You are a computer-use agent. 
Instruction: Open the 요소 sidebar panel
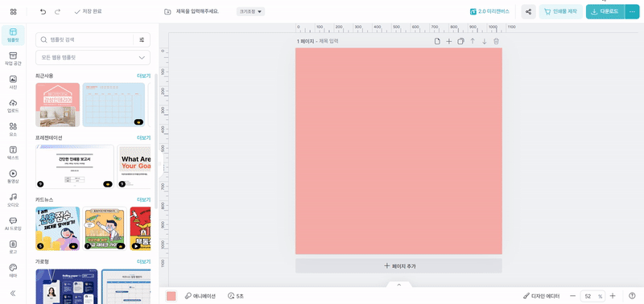[x=13, y=129]
